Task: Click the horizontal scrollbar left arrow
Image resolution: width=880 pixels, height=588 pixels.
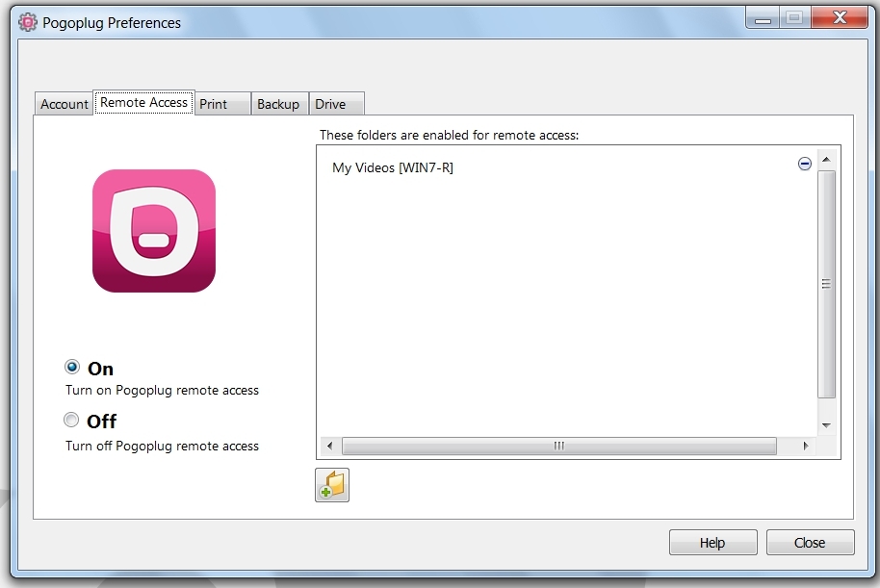Action: [x=330, y=446]
